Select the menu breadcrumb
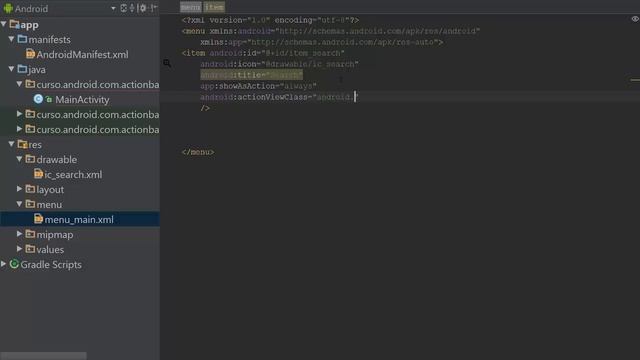 [x=191, y=7]
